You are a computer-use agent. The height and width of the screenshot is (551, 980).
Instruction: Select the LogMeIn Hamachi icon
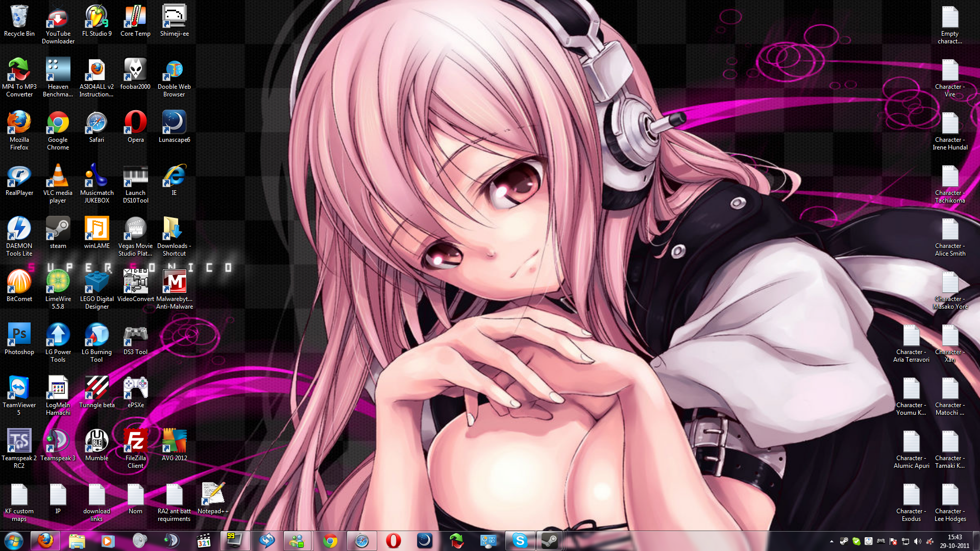coord(58,396)
